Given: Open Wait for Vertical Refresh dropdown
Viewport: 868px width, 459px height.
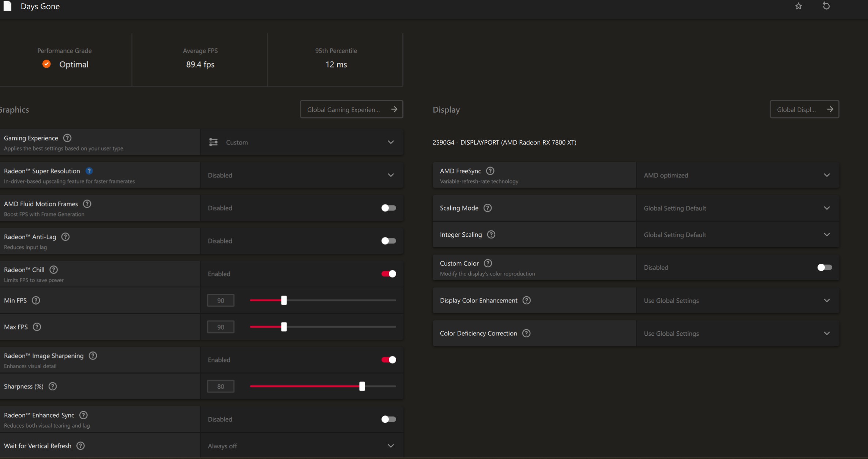Looking at the screenshot, I should coord(302,446).
